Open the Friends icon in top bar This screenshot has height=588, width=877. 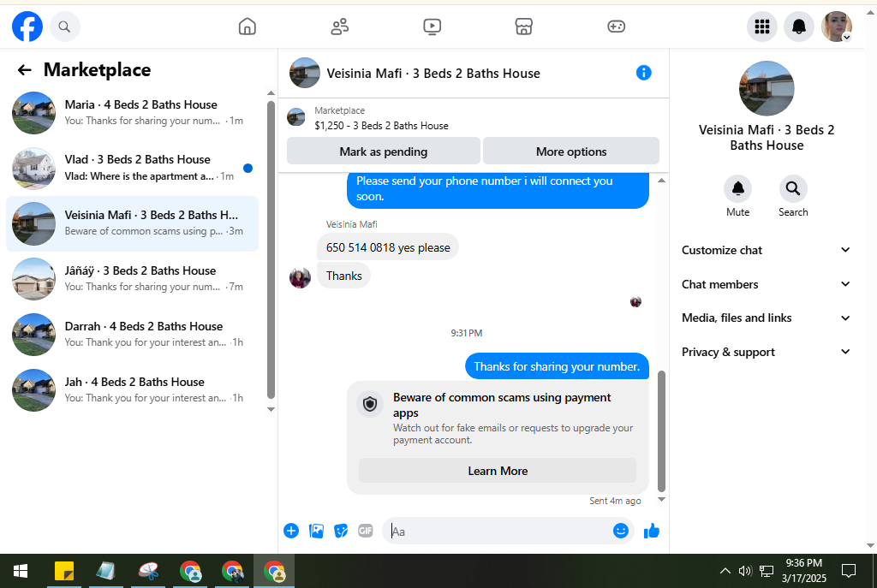click(339, 27)
